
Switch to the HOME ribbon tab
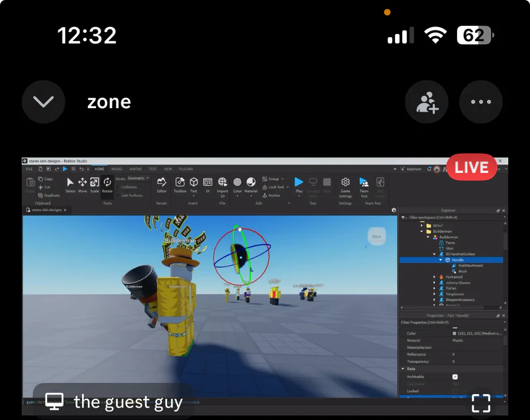100,169
